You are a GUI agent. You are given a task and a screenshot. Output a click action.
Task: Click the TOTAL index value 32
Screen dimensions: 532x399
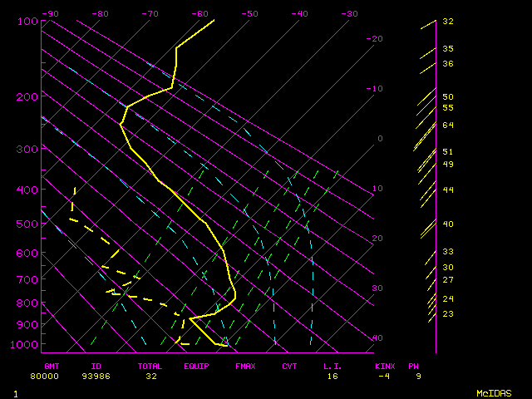click(x=151, y=377)
